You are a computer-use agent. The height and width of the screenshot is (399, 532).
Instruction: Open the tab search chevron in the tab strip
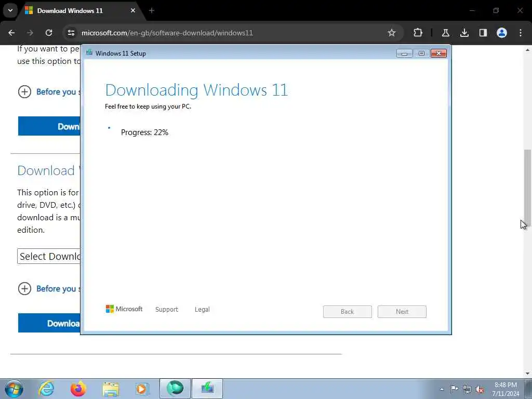pyautogui.click(x=10, y=10)
